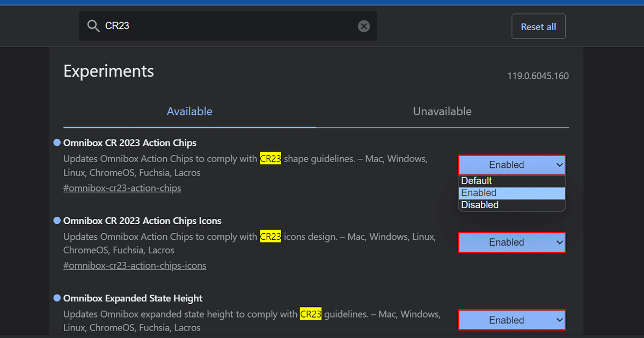The image size is (644, 338).
Task: Open the #omnibox-cr23-action-chips-icons link
Action: (x=135, y=265)
